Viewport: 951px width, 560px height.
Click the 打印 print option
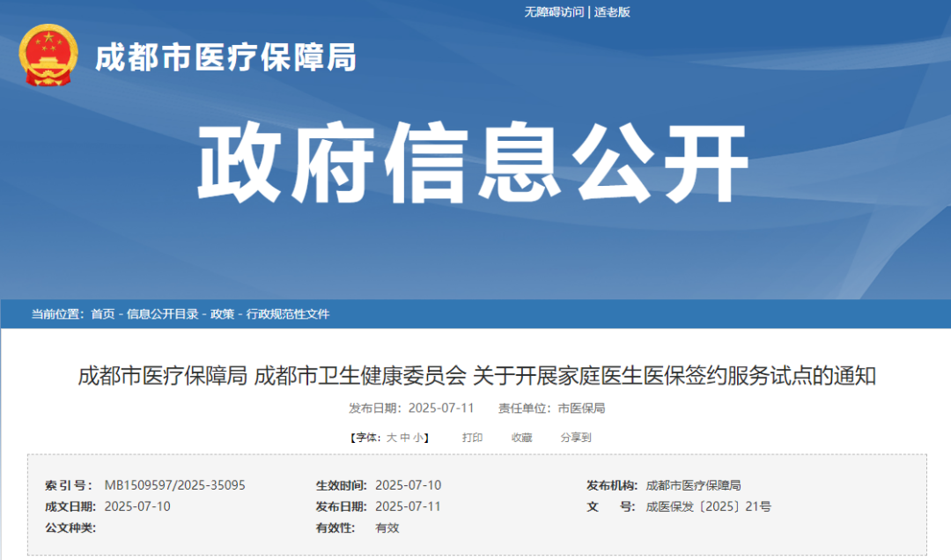473,437
